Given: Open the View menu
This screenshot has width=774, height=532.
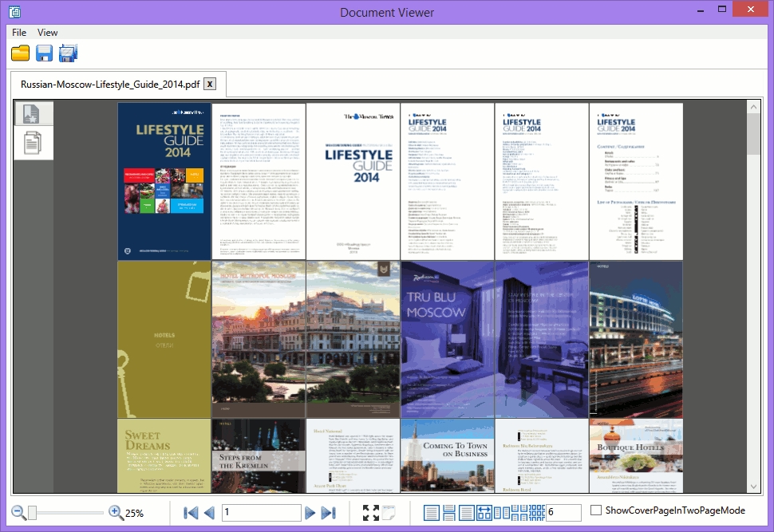Looking at the screenshot, I should (47, 33).
